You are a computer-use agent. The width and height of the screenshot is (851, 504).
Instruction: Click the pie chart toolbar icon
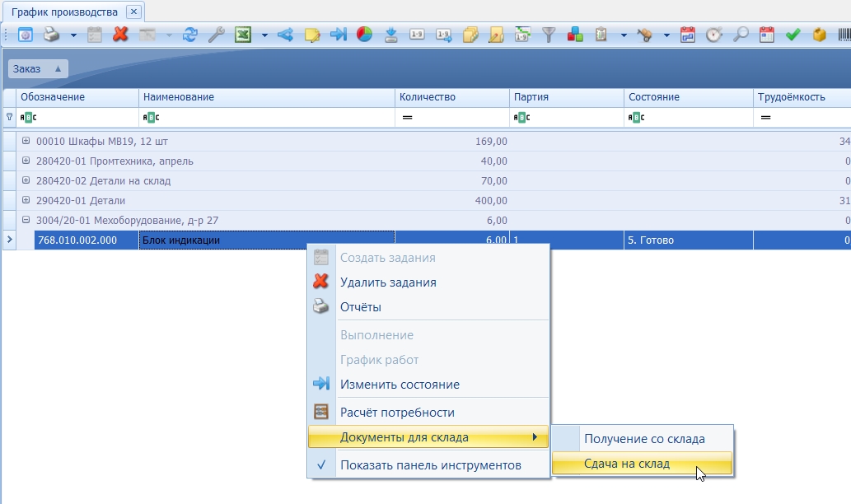tap(364, 35)
